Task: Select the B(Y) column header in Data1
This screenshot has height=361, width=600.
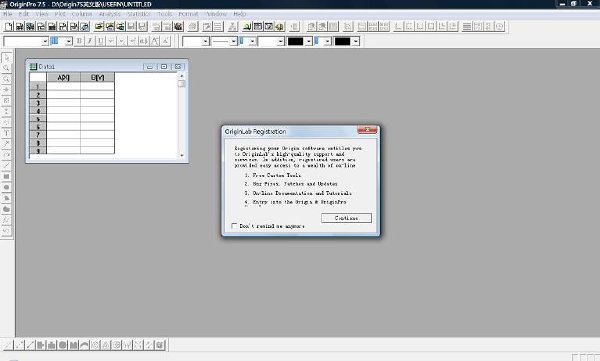Action: pyautogui.click(x=98, y=77)
